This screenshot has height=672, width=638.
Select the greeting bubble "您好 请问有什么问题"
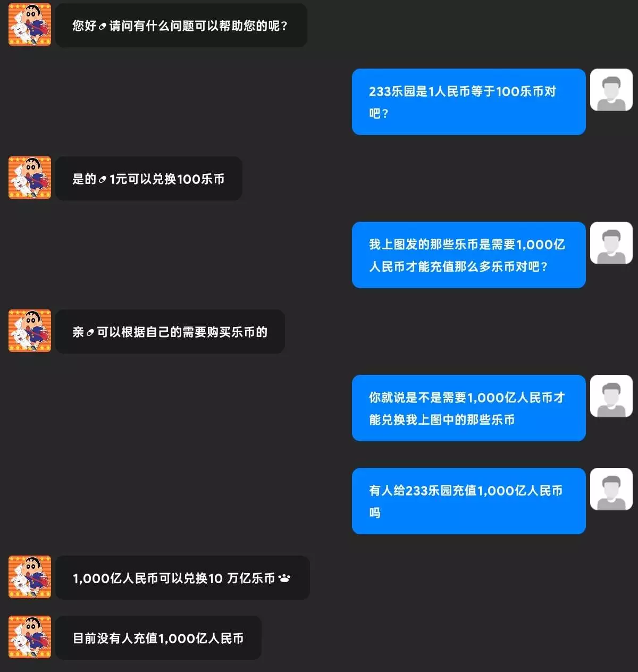point(181,26)
